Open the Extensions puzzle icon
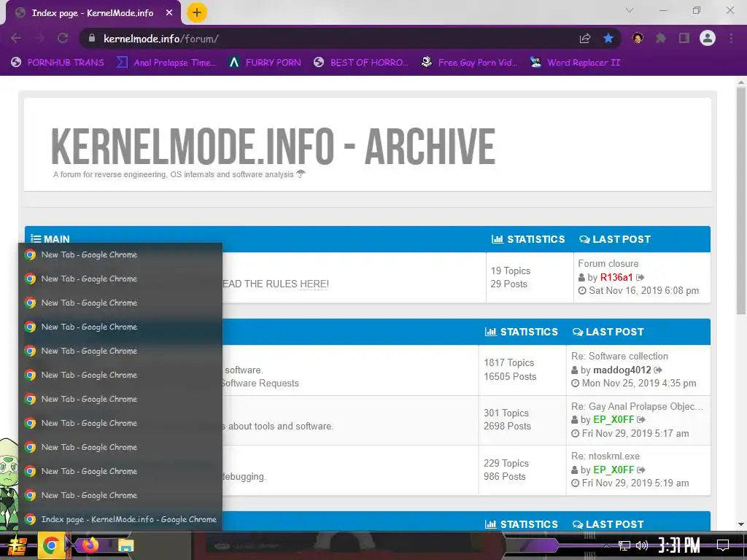The width and height of the screenshot is (747, 560). tap(661, 39)
